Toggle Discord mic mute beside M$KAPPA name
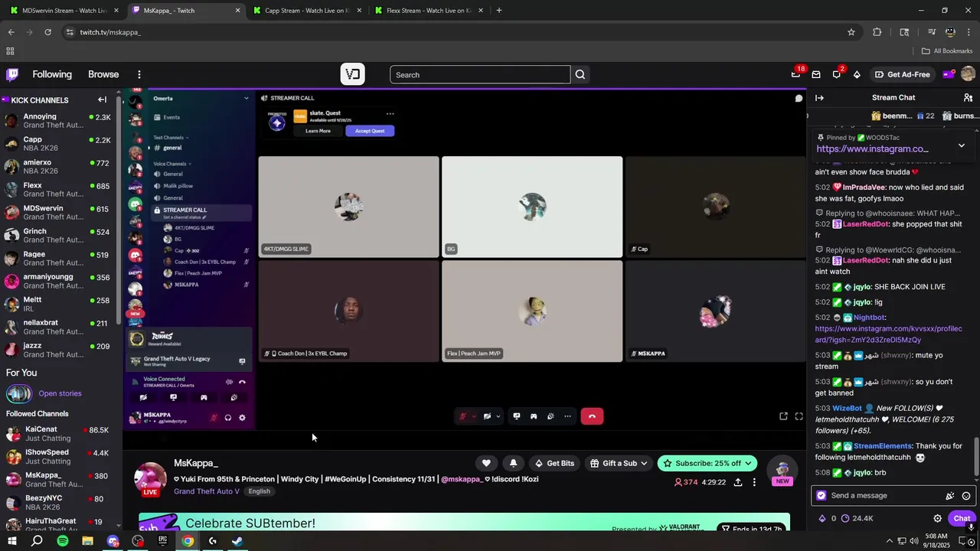This screenshot has width=980, height=551. tap(214, 418)
